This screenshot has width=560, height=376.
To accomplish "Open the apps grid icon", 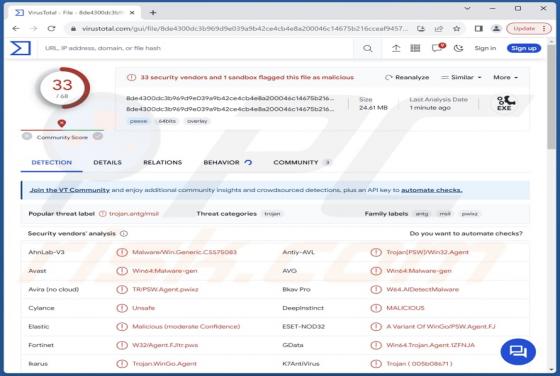I will [x=415, y=48].
